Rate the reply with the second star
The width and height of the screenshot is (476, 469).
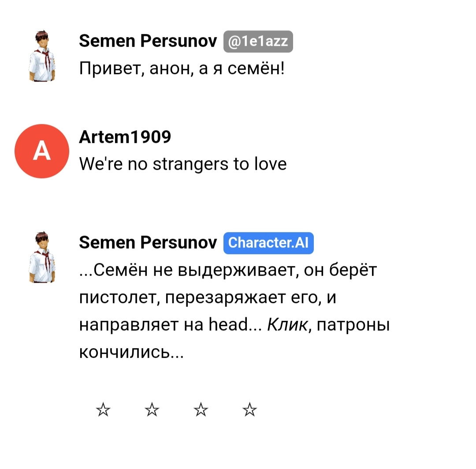point(152,410)
